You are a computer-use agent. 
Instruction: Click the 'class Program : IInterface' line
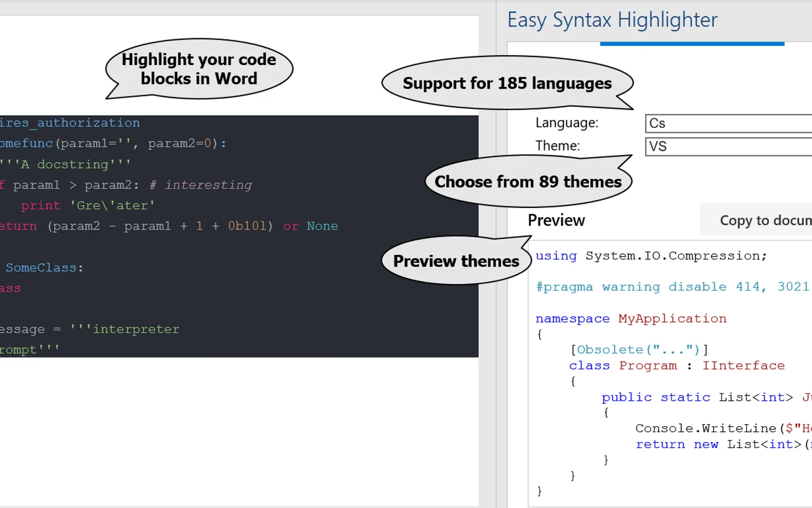tap(676, 365)
